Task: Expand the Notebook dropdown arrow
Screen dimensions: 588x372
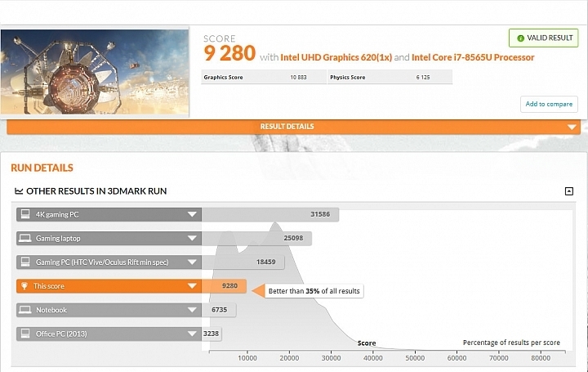Action: pos(192,310)
